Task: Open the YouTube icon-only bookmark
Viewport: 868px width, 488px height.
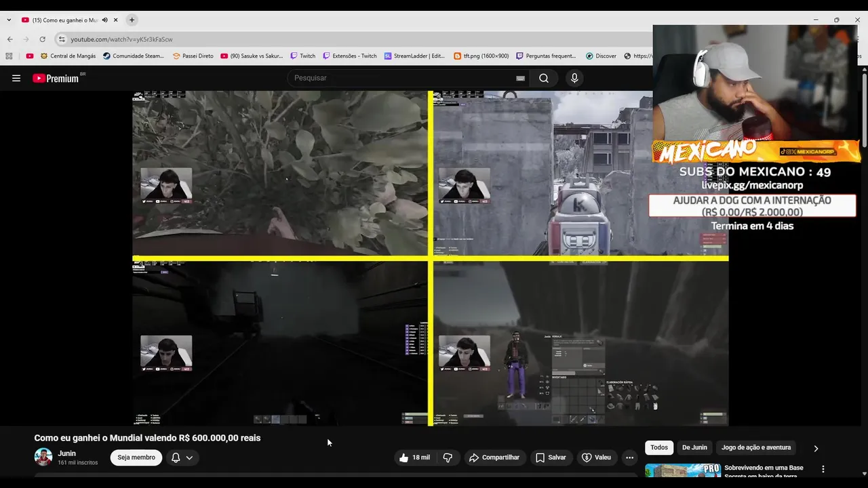Action: point(29,56)
